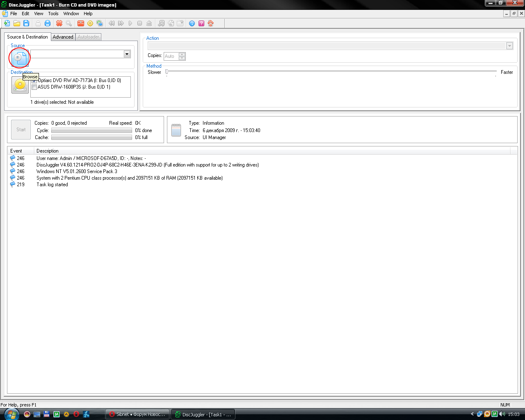Open the Windows Start orb
525x420 pixels.
pos(11,414)
